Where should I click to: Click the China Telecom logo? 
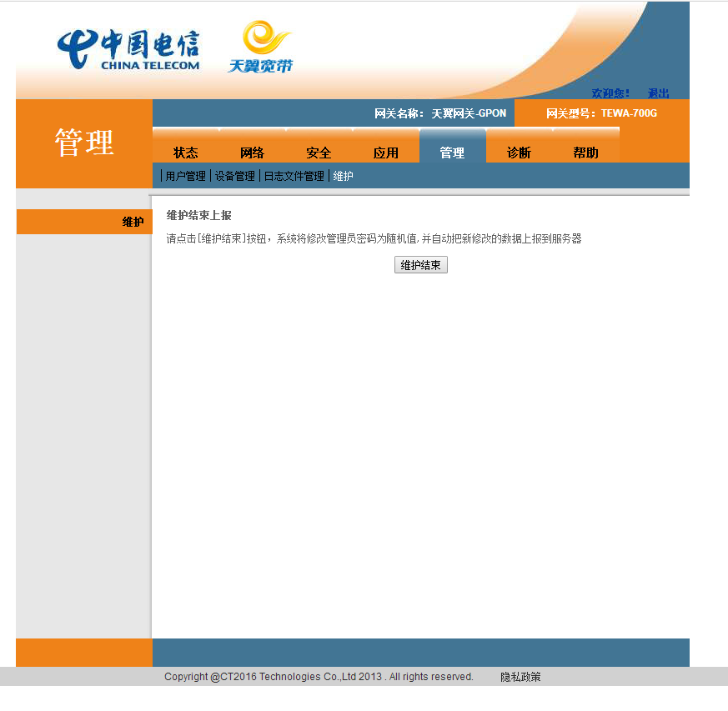point(128,50)
